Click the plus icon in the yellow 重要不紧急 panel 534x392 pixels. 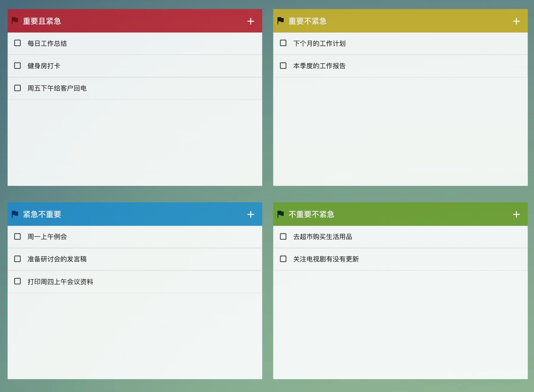516,21
